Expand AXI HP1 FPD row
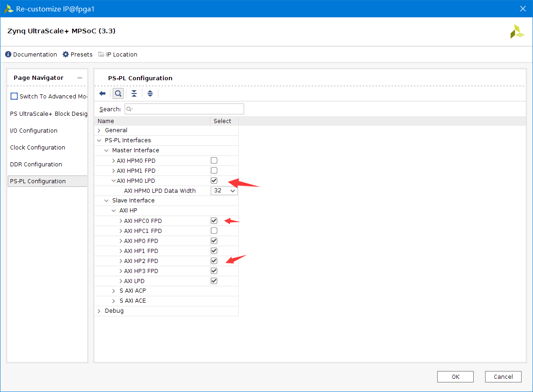Viewport: 533px width, 392px height. click(x=120, y=251)
